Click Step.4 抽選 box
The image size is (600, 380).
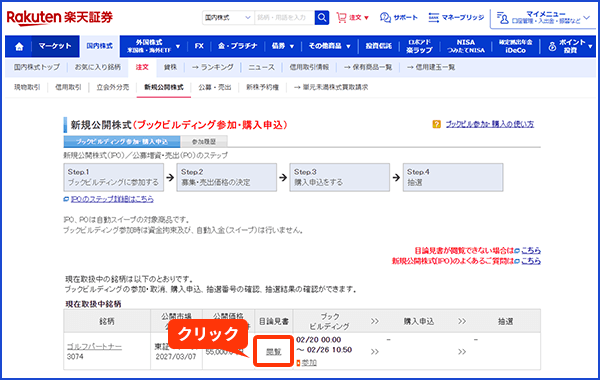pyautogui.click(x=453, y=177)
